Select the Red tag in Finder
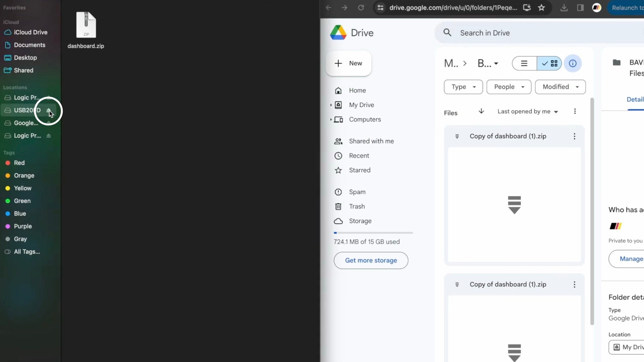This screenshot has height=362, width=644. (19, 163)
